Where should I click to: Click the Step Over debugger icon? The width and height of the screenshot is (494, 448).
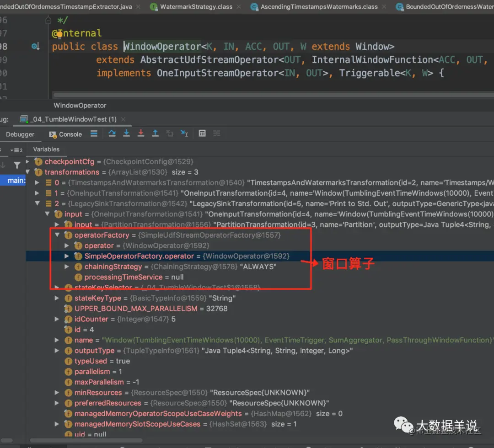point(112,133)
